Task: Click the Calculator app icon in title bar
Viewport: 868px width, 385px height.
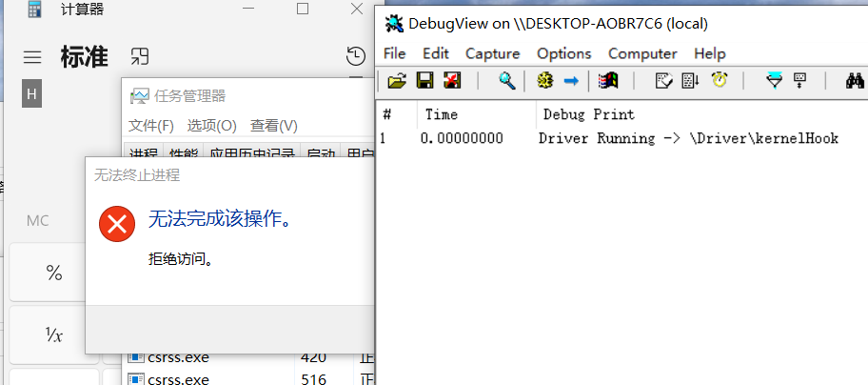Action: point(34,10)
